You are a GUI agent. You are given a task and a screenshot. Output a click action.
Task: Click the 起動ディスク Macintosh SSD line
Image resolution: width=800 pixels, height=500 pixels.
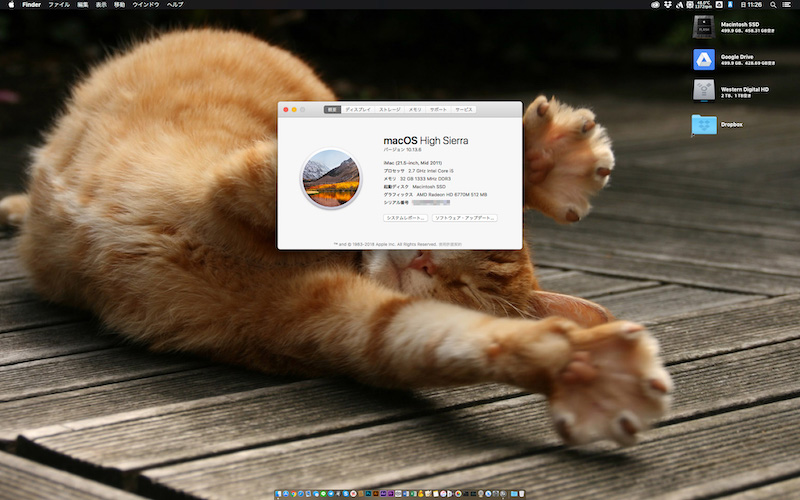414,187
